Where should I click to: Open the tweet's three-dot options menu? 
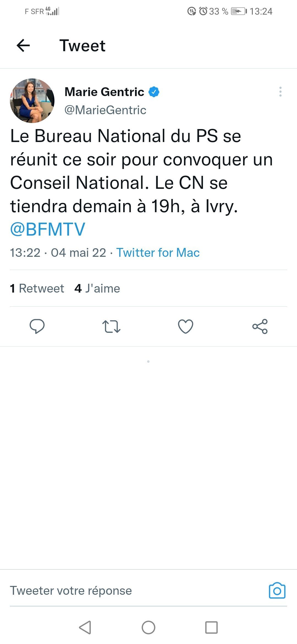point(280,92)
